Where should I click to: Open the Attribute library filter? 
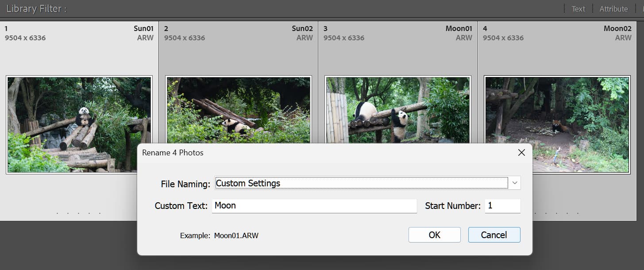(x=613, y=9)
